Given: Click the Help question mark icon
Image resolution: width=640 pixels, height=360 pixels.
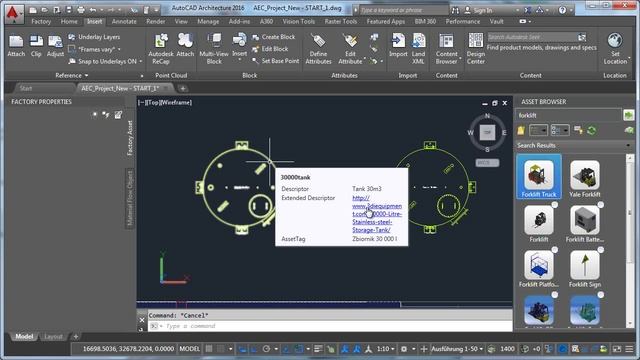Looking at the screenshot, I should [562, 10].
